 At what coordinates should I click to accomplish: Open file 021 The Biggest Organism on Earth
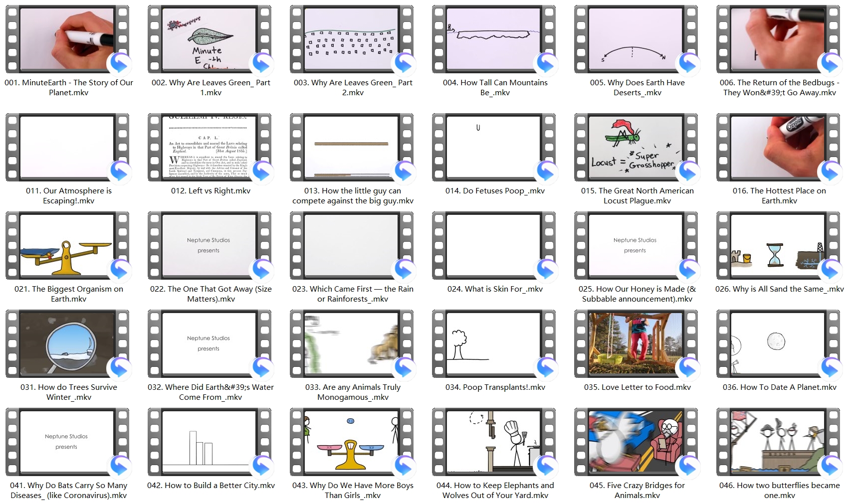[x=67, y=246]
